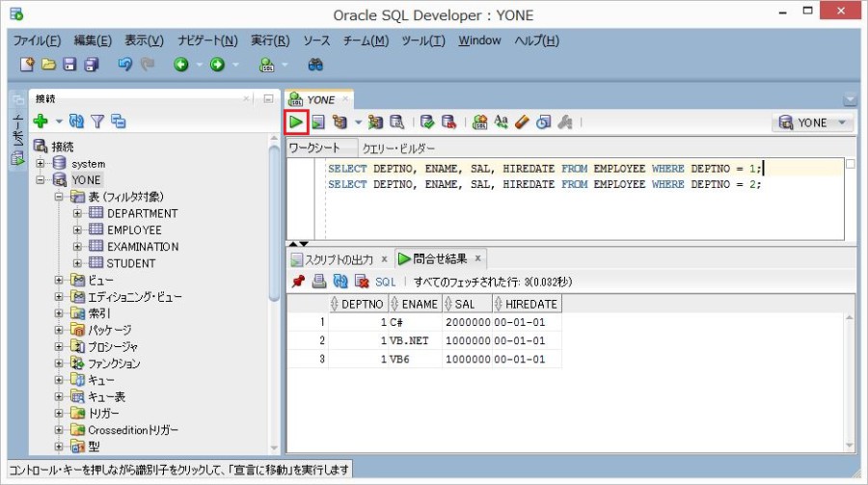
Task: Expand the DEPARTMENT table node
Action: 77,213
